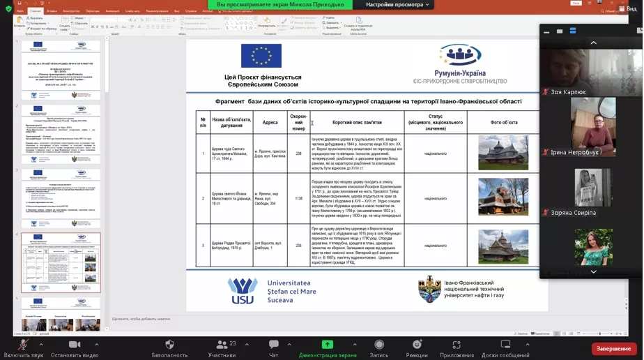The image size is (644, 360).
Task: Open the Безопасность shield icon
Action: 169,345
